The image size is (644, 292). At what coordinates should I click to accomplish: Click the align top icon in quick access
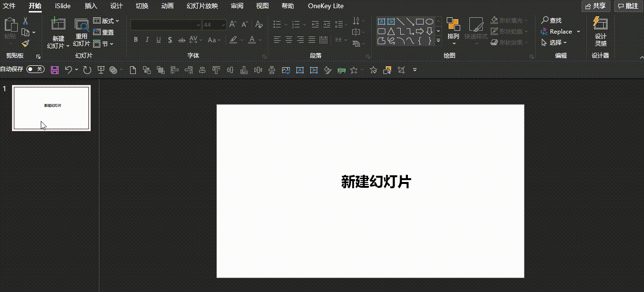click(216, 70)
